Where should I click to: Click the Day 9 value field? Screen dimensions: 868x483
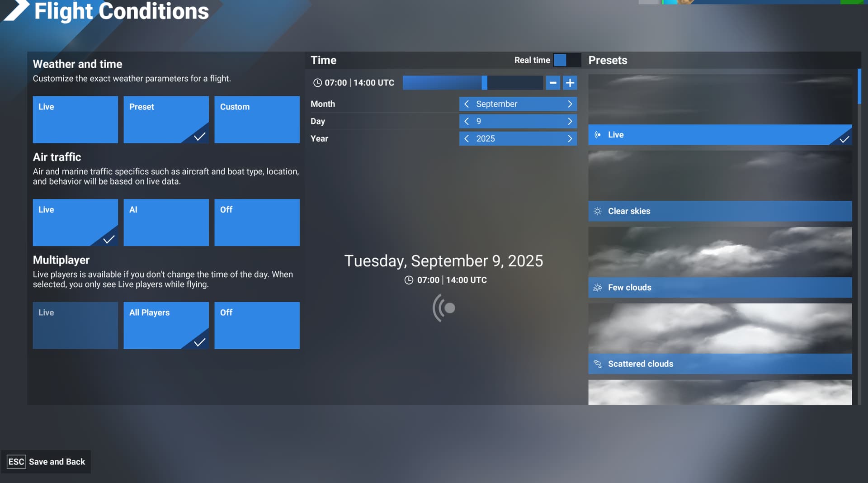(x=518, y=121)
